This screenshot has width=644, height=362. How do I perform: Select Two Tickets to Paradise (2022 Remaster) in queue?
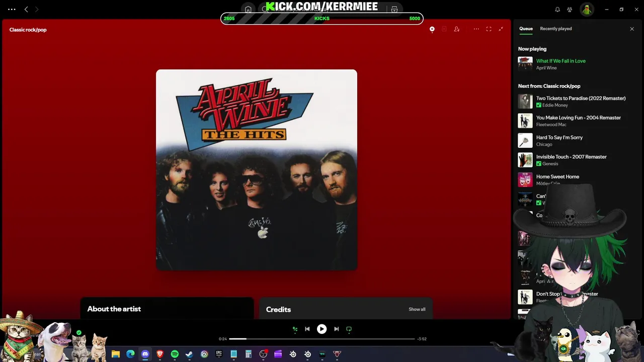(x=581, y=98)
